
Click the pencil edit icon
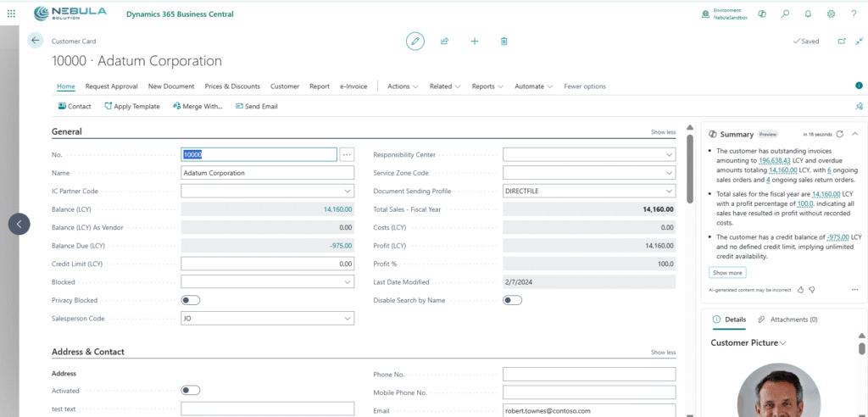click(x=415, y=41)
